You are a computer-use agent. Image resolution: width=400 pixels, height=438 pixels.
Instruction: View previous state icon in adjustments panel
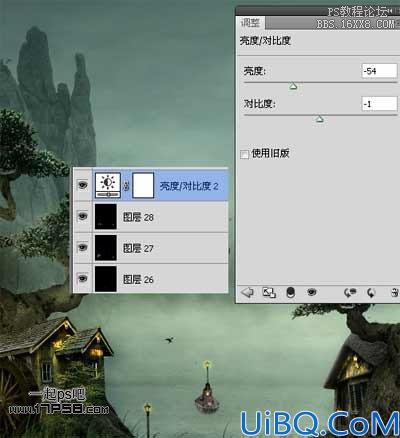pyautogui.click(x=350, y=293)
